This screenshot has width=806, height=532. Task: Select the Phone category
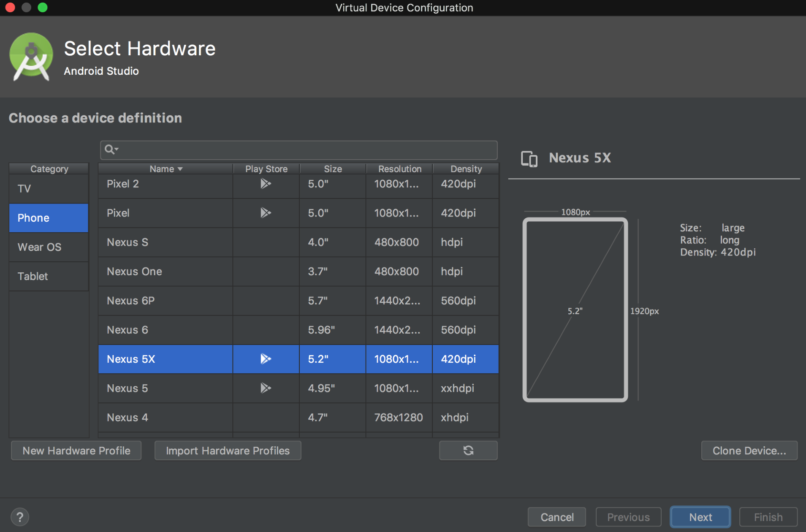[49, 218]
